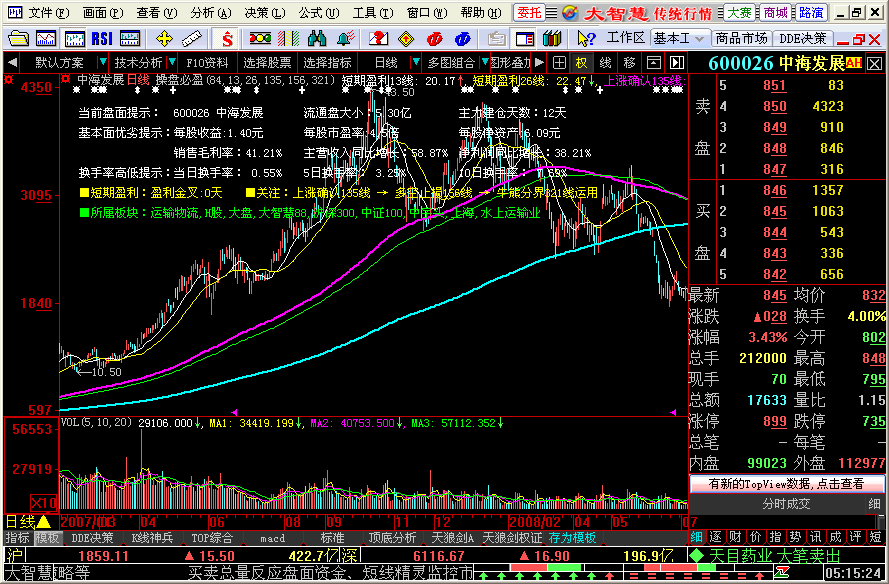889x584 pixels.
Task: Click the red dollar sign icon
Action: coord(227,39)
